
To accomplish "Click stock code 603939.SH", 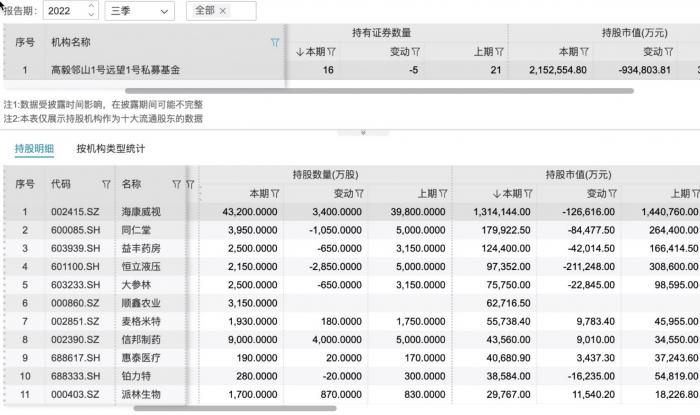I will point(75,249).
